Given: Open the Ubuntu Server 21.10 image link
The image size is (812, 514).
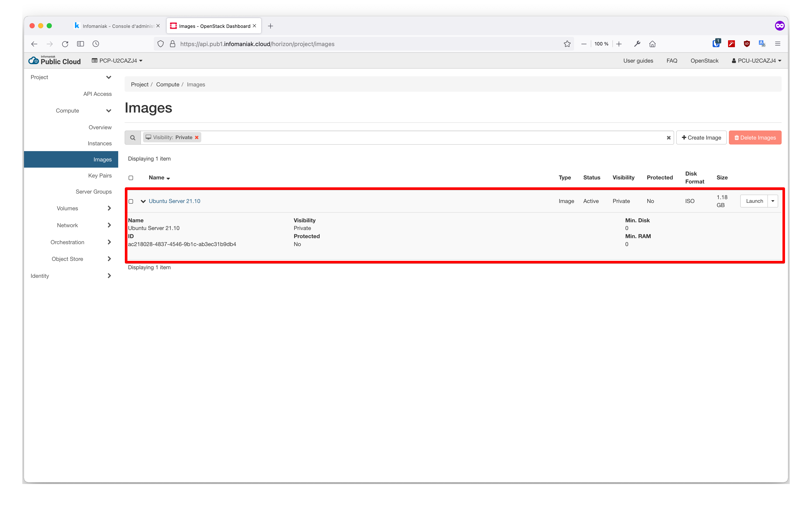Looking at the screenshot, I should (174, 201).
